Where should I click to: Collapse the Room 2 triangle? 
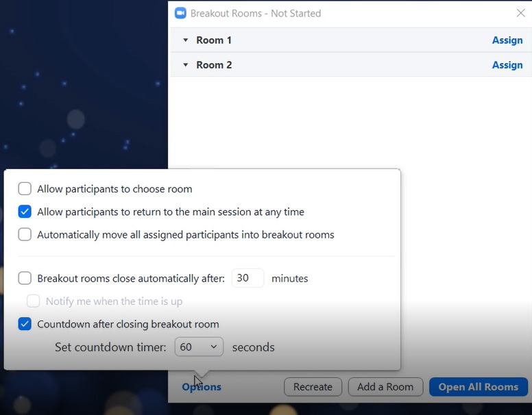tap(185, 65)
